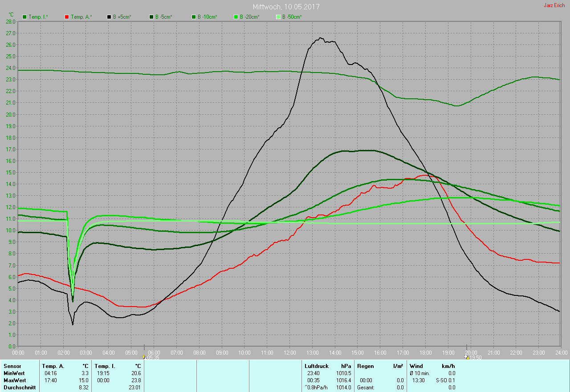
Task: Click the chart title 'Mittwoch, 10.05.2017'
Action: point(286,7)
